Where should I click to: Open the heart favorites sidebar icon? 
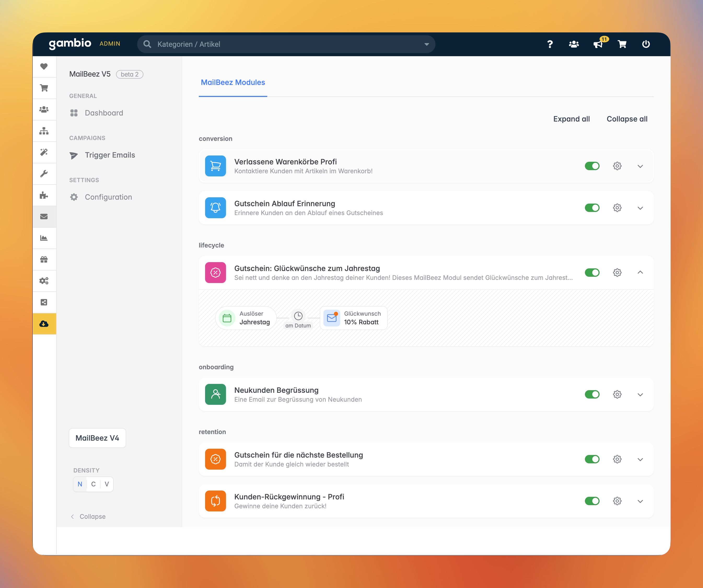click(x=44, y=66)
